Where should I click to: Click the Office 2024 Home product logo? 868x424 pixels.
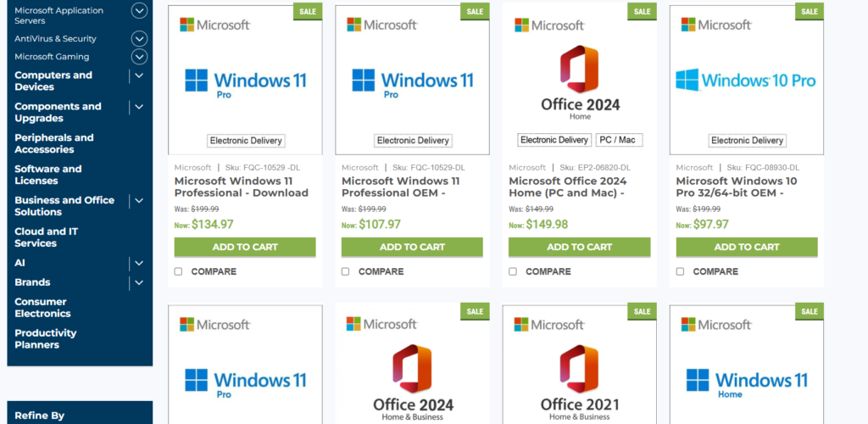(580, 83)
